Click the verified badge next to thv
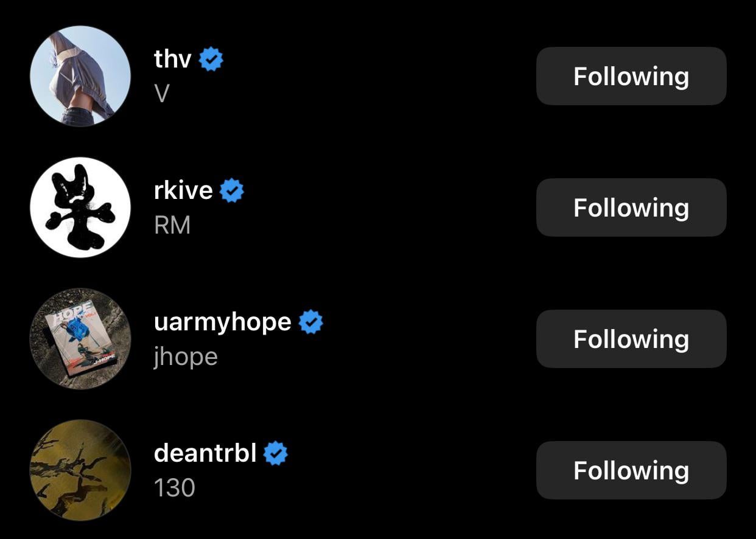This screenshot has height=539, width=756. click(x=211, y=60)
